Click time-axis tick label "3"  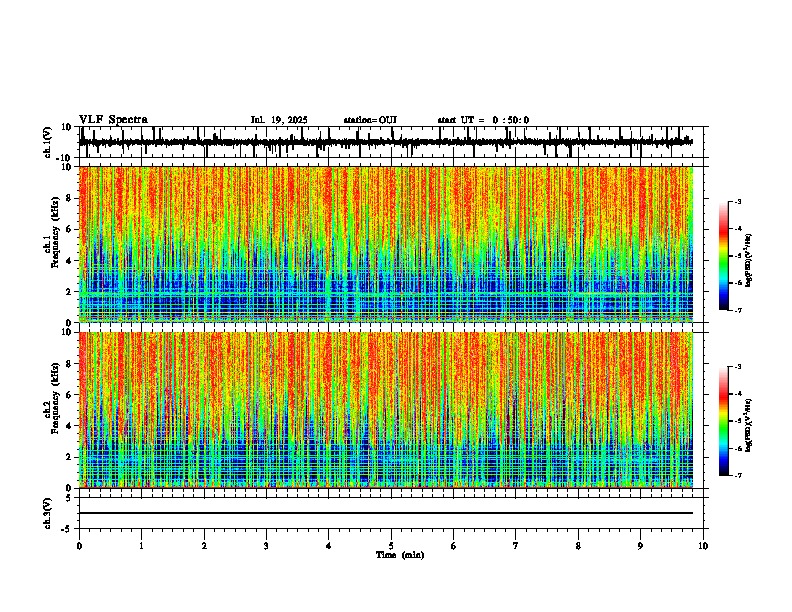266,546
